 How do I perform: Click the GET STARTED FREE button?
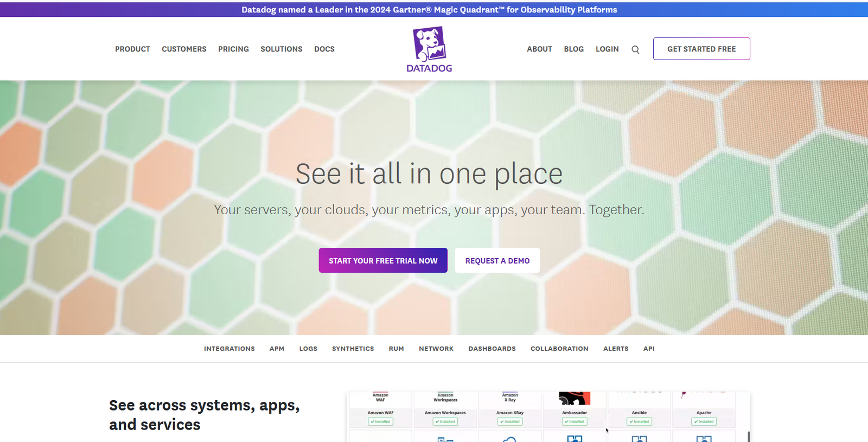point(701,49)
